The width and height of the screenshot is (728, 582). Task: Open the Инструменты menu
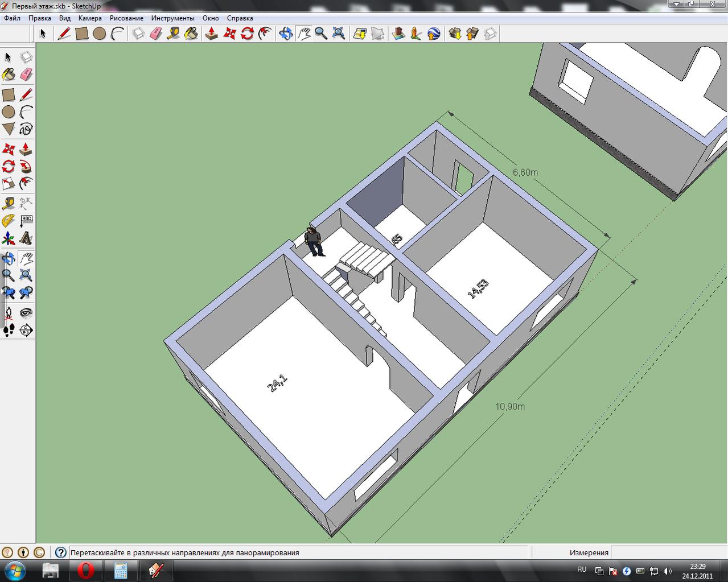click(x=172, y=18)
